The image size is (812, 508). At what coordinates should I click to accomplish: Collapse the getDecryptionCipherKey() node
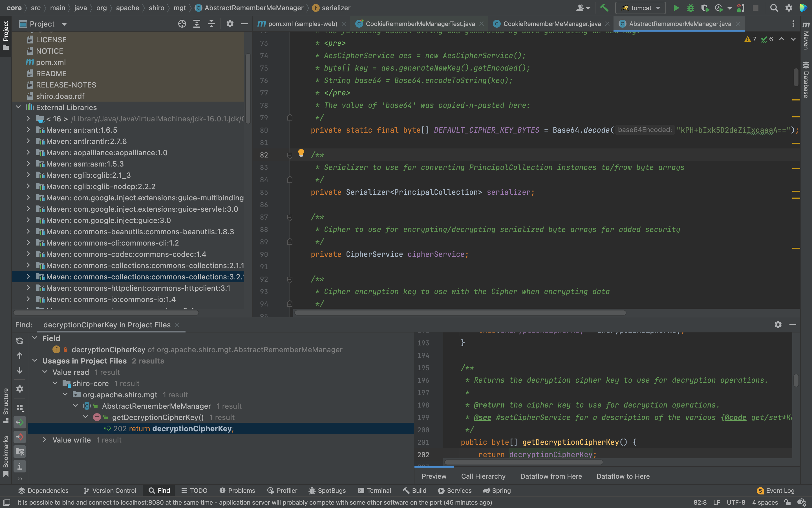tap(85, 417)
